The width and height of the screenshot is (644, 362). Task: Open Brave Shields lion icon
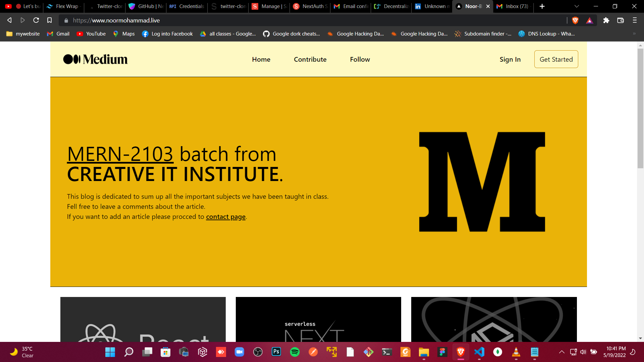[575, 20]
